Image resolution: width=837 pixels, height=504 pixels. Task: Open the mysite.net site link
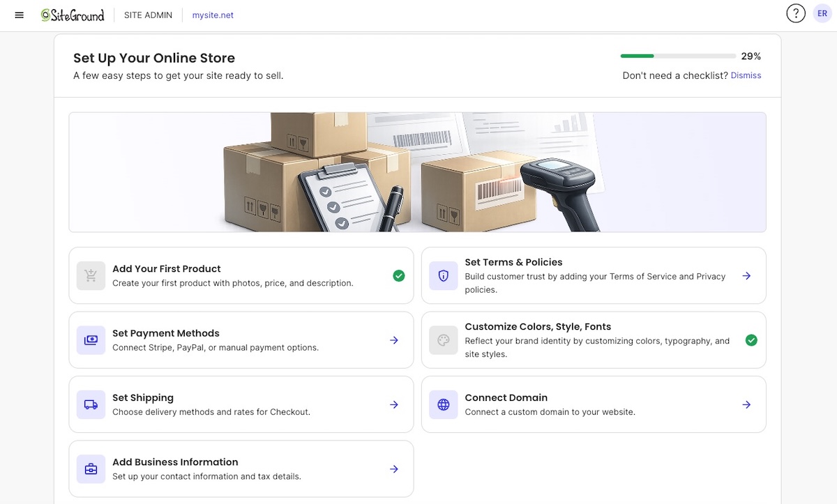(x=213, y=15)
